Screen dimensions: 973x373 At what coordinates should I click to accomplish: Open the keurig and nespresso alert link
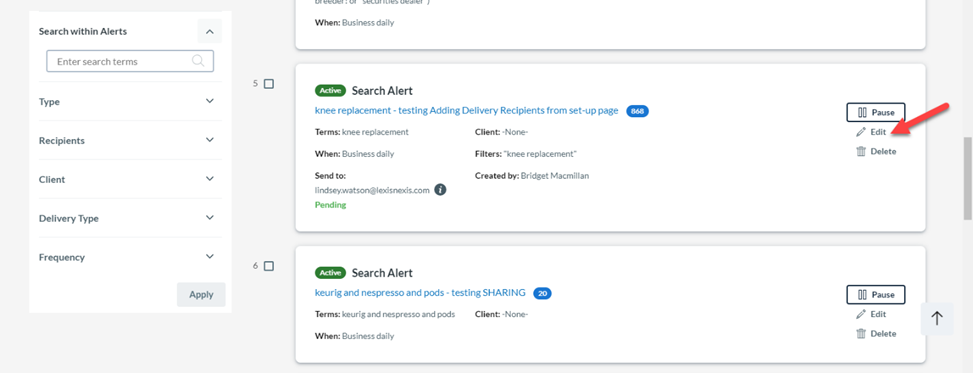420,293
